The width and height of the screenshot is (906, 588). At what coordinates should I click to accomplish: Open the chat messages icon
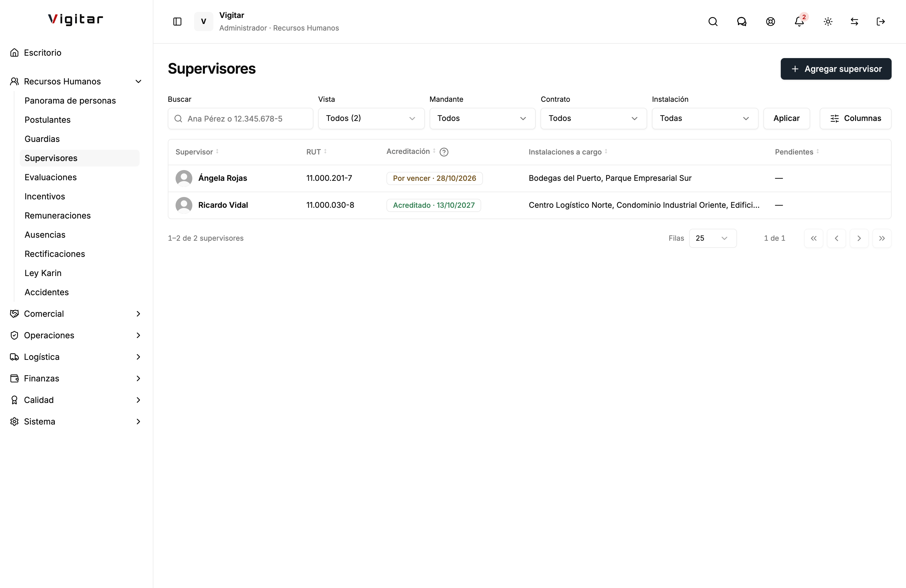point(742,22)
